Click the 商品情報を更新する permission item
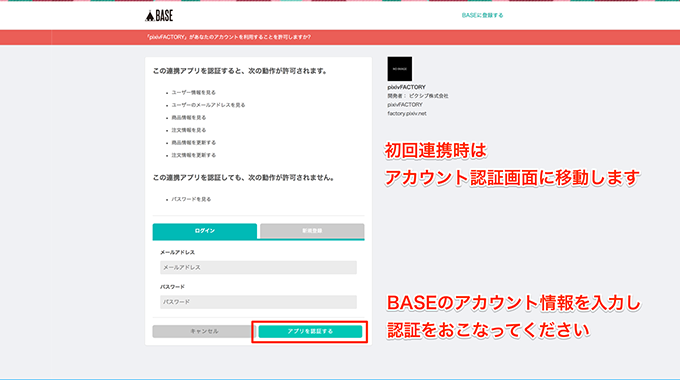 [193, 143]
